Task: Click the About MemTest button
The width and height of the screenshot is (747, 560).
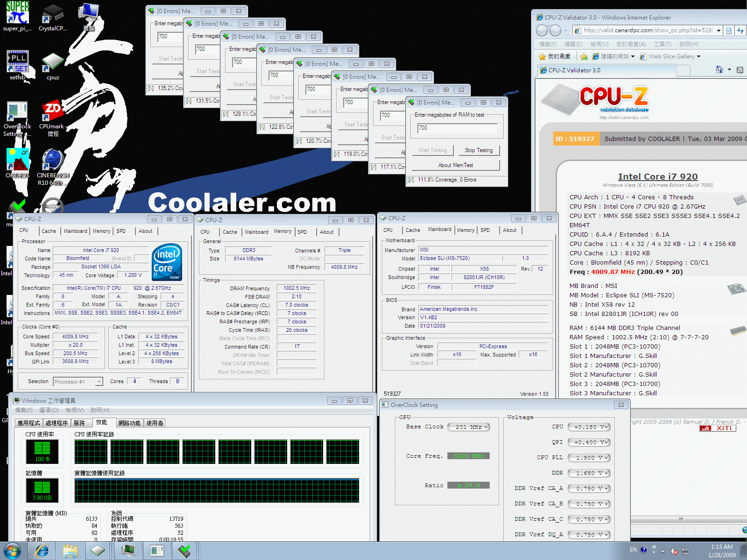Action: (456, 165)
